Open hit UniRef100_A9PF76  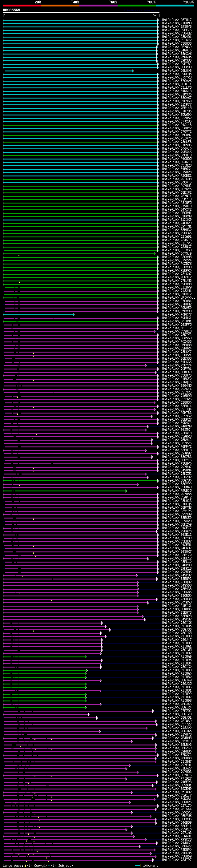[x=177, y=30]
